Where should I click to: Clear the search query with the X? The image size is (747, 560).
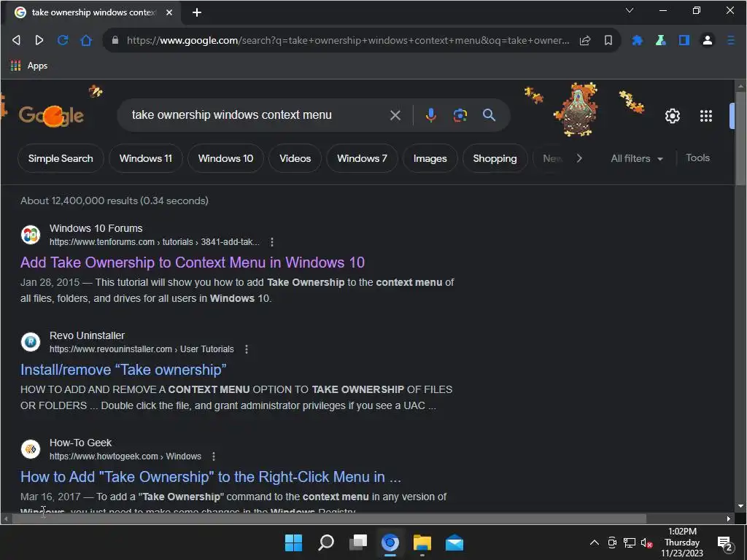coord(395,115)
